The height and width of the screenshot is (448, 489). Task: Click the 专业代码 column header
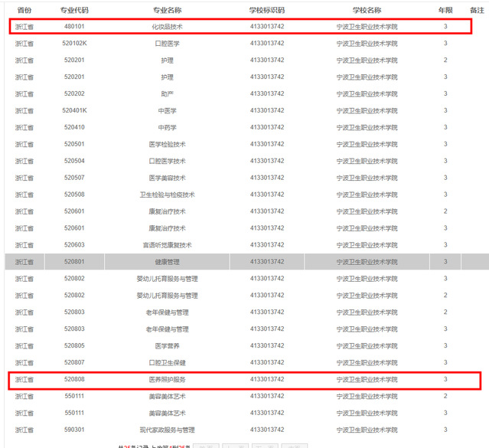[x=74, y=10]
